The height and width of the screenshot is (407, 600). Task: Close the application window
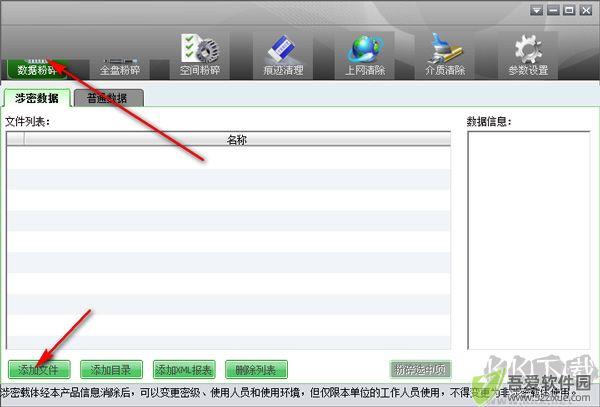pos(586,10)
